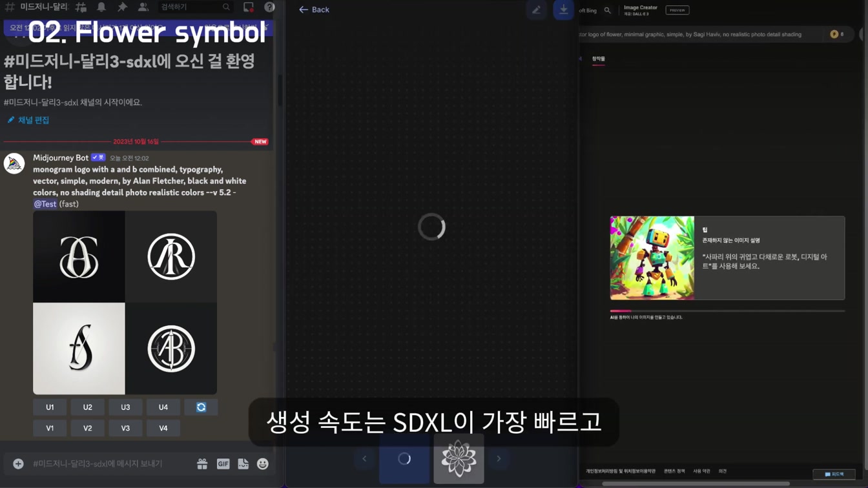Viewport: 868px width, 488px height.
Task: Go Back in the middle viewer
Action: tap(314, 10)
